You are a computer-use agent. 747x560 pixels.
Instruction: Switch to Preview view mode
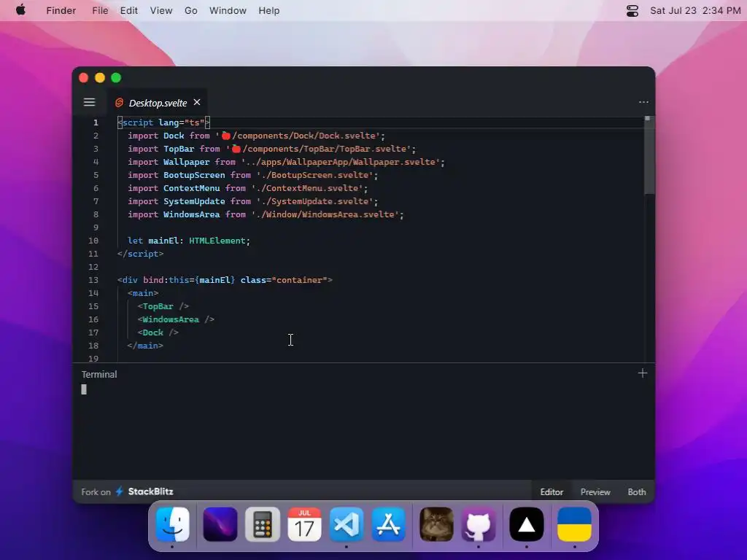click(x=595, y=492)
